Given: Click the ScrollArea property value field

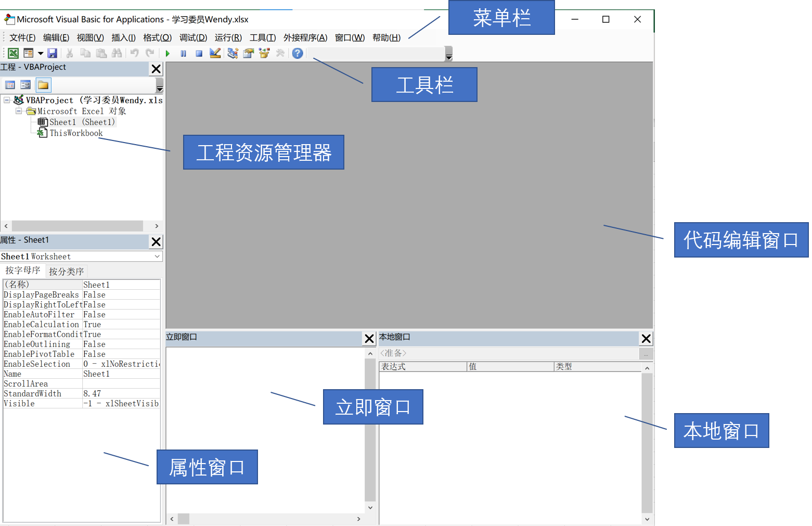Looking at the screenshot, I should click(x=121, y=384).
